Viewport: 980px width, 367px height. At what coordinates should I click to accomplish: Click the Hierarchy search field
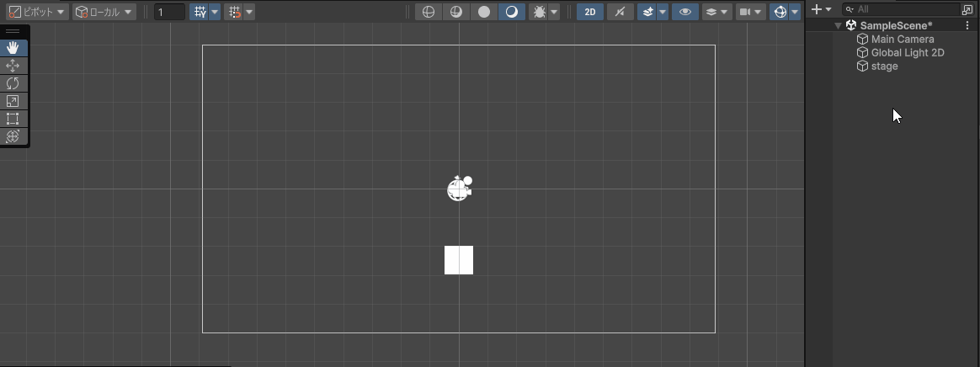click(x=901, y=8)
